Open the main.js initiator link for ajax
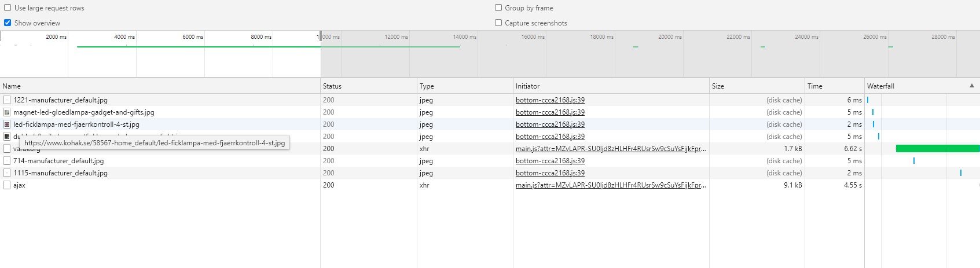Viewport: 980px width, 268px height. point(611,185)
